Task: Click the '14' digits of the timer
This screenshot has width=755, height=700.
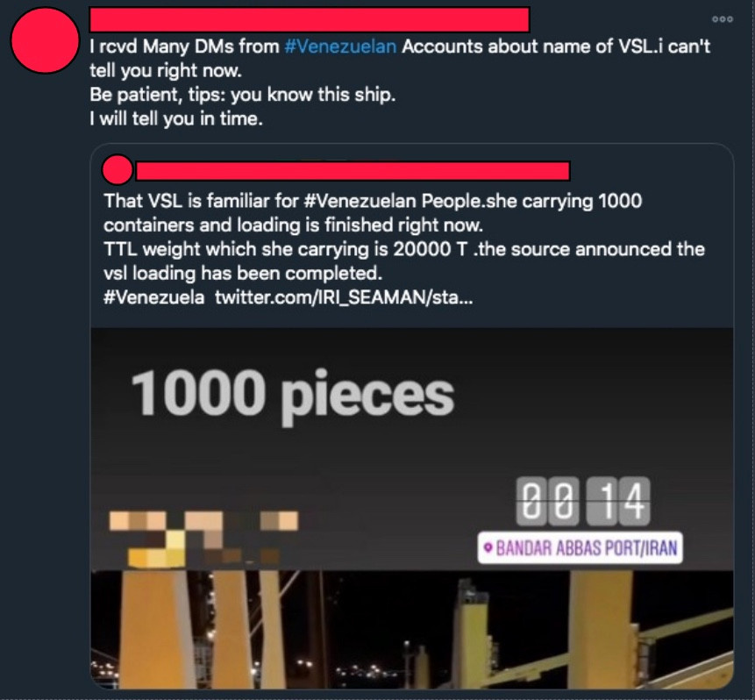Action: point(618,501)
